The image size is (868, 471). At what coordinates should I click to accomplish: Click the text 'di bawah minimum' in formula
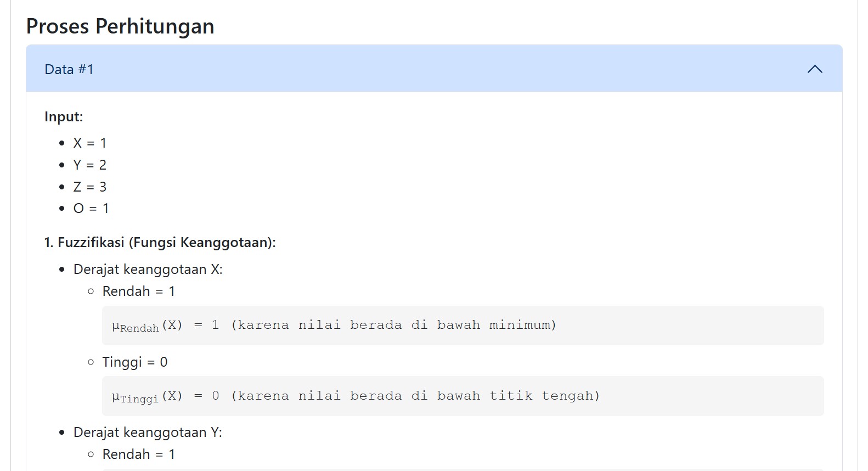[483, 325]
